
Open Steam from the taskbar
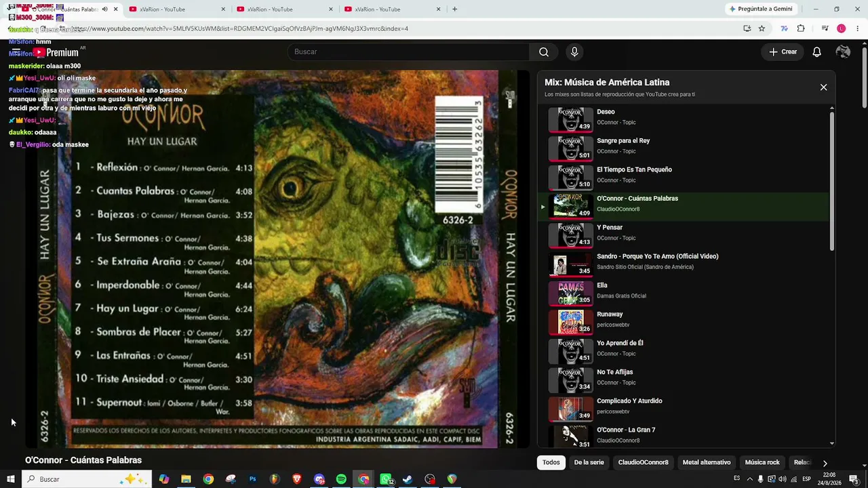click(x=408, y=479)
